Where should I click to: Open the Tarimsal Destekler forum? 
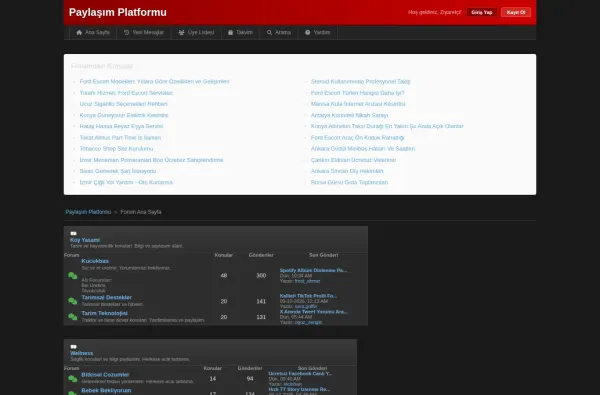point(106,297)
